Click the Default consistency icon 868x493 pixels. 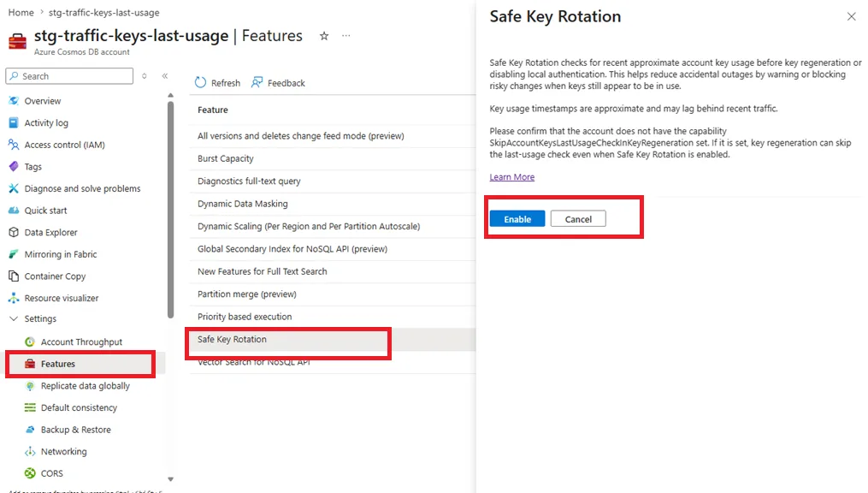pos(30,407)
